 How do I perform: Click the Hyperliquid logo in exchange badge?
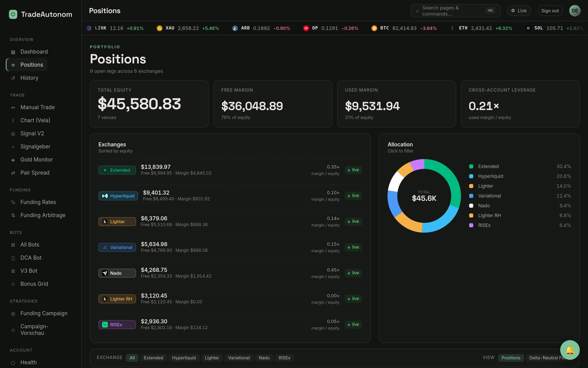coord(105,196)
